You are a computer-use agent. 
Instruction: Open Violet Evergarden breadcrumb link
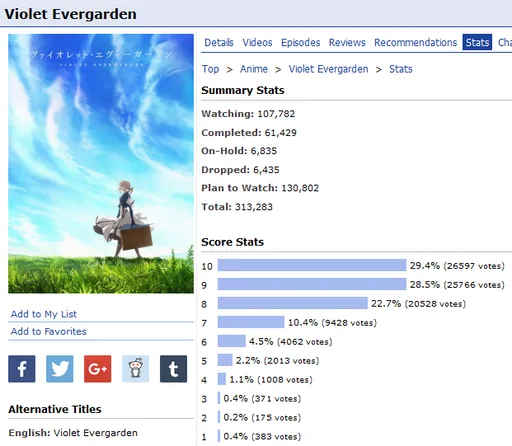click(328, 69)
